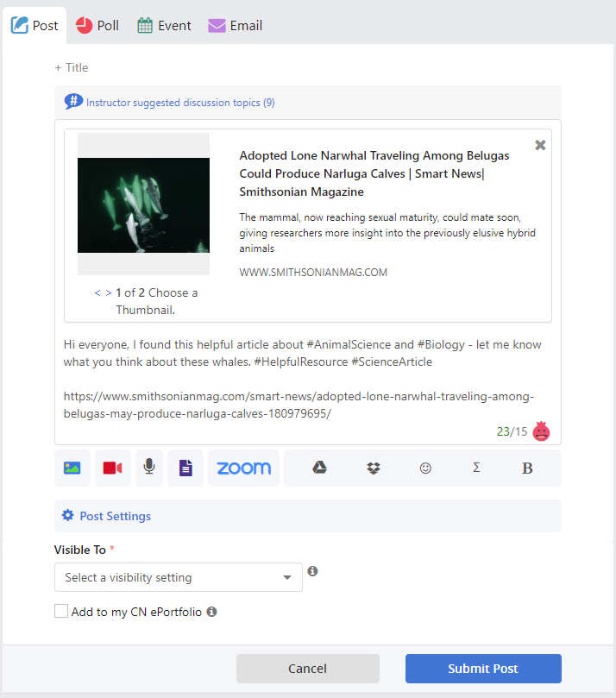Click the Cancel button
616x698 pixels.
(307, 669)
